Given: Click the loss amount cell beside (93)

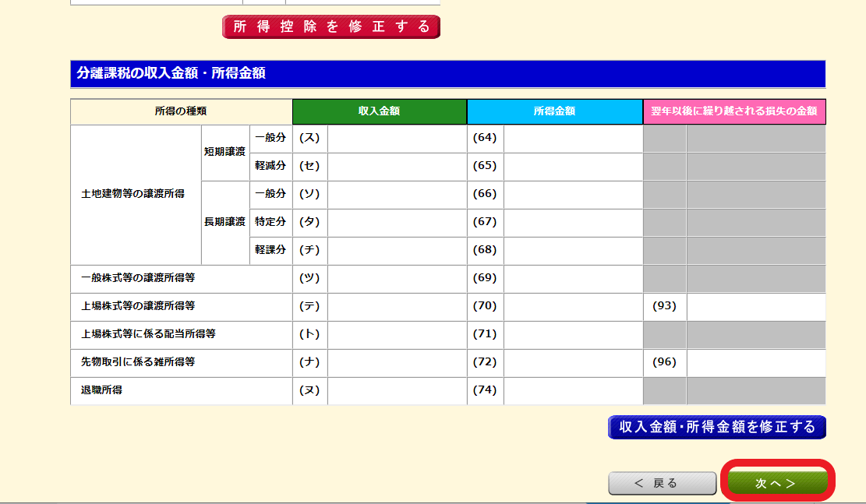Looking at the screenshot, I should pyautogui.click(x=756, y=307).
